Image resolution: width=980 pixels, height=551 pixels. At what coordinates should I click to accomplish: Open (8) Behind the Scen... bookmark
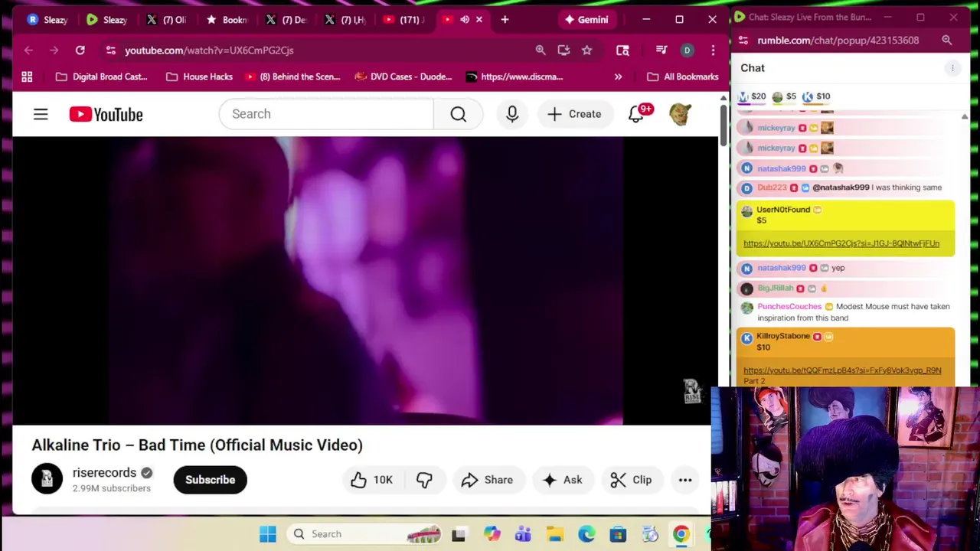tap(292, 77)
